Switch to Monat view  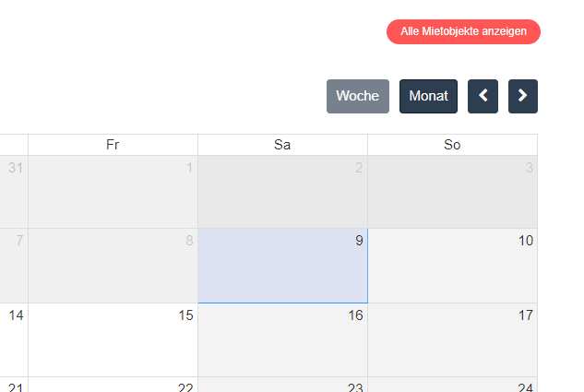point(428,96)
